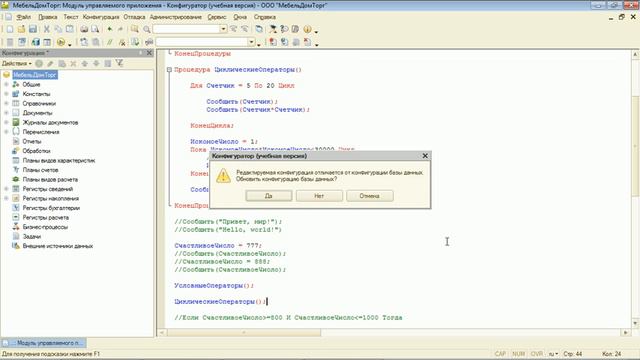Click the Print preview icon

(95, 29)
